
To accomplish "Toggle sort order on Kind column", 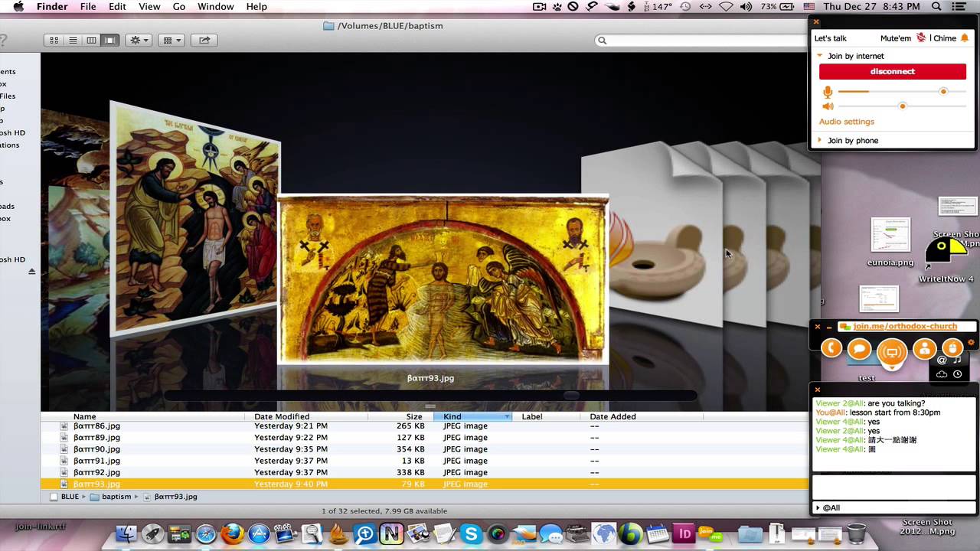I will click(473, 417).
